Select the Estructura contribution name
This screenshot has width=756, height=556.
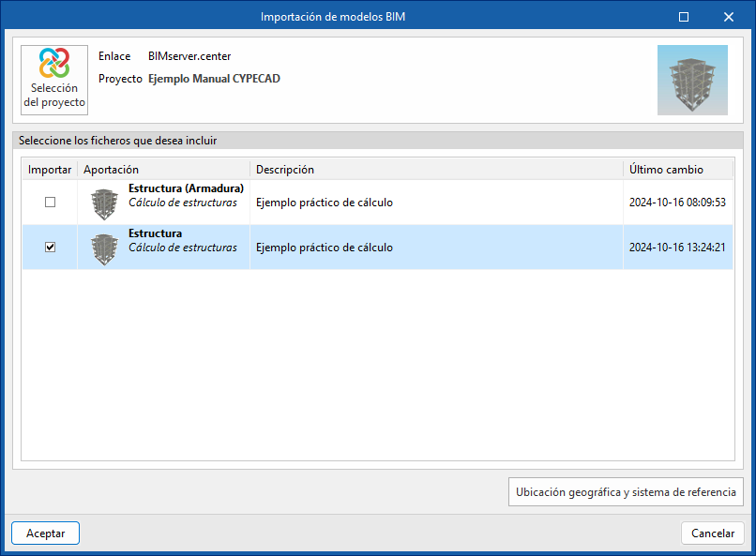click(156, 233)
